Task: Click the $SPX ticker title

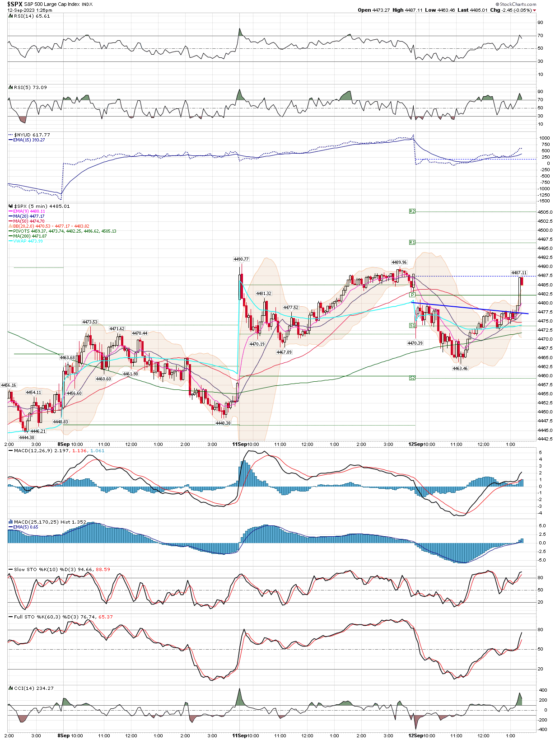Action: pyautogui.click(x=14, y=4)
